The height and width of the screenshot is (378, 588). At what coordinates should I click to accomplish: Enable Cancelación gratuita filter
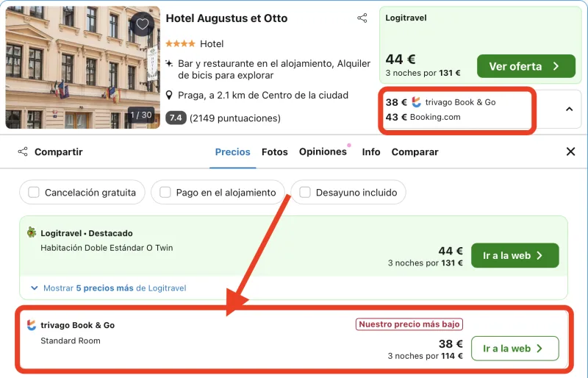(x=34, y=192)
